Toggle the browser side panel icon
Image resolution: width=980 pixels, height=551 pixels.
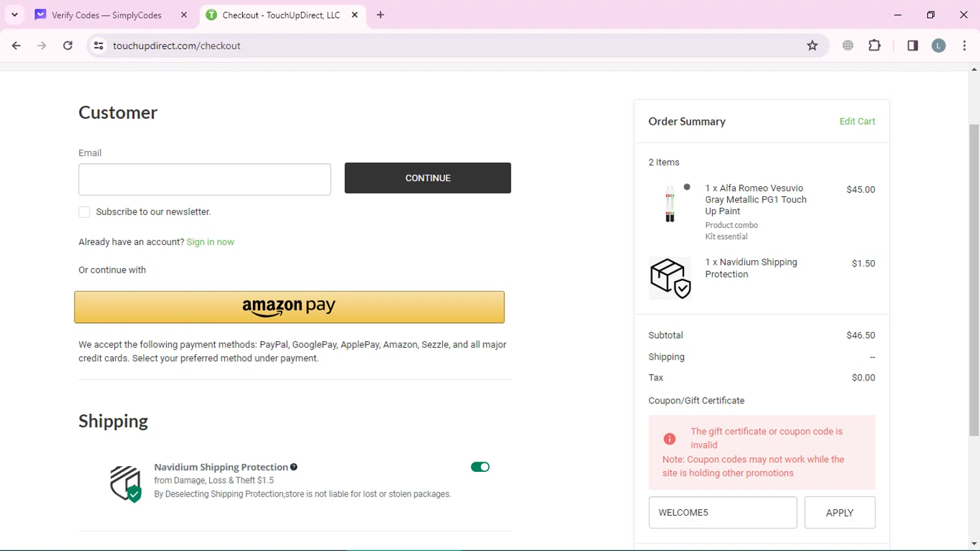tap(913, 46)
